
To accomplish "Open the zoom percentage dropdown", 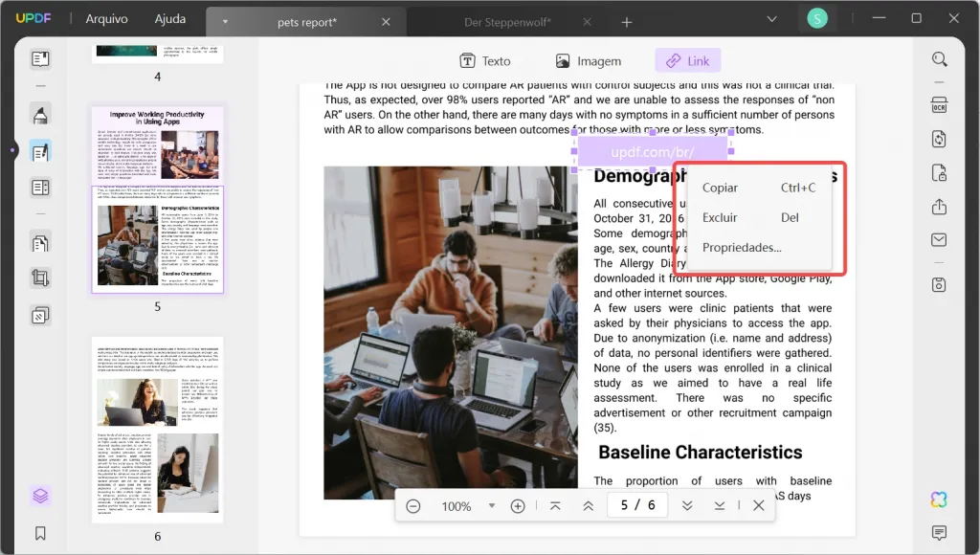I will click(492, 505).
